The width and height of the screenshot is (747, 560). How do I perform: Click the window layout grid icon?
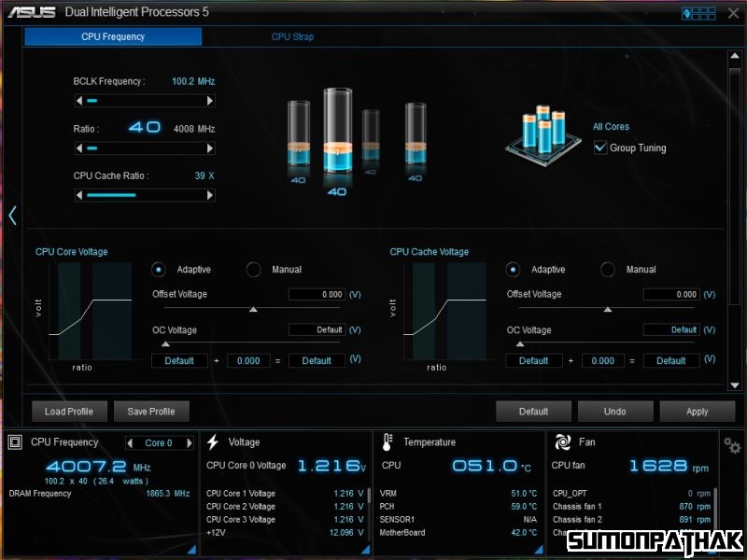698,13
